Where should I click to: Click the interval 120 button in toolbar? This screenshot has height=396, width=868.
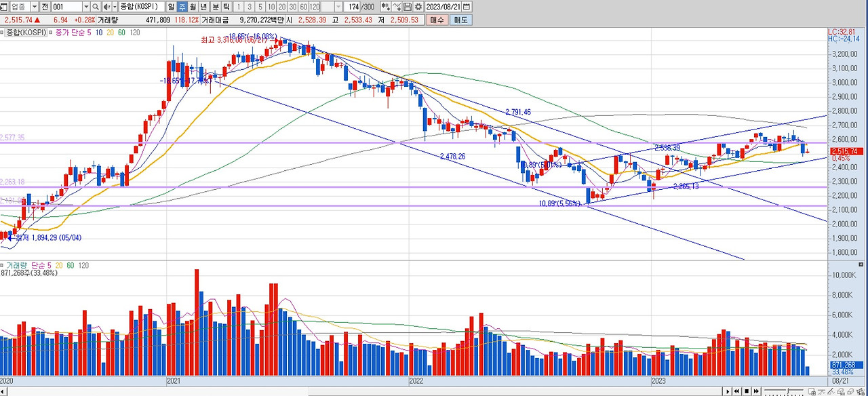315,7
